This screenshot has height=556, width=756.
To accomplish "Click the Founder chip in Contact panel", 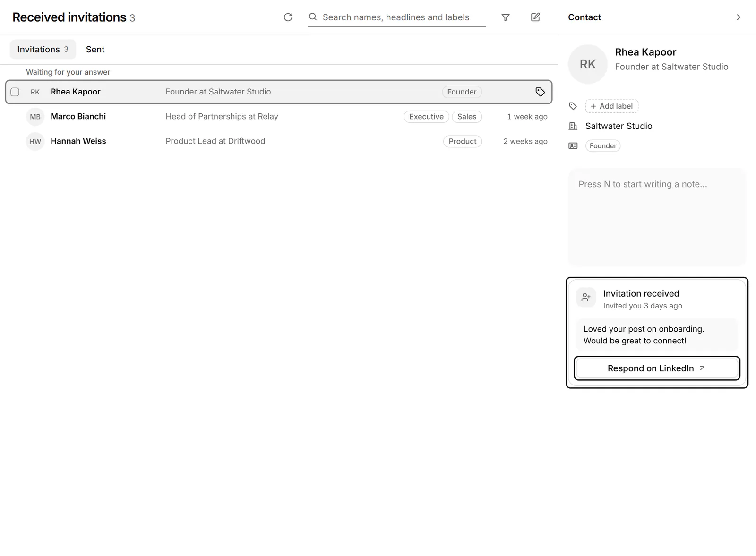I will (x=603, y=146).
